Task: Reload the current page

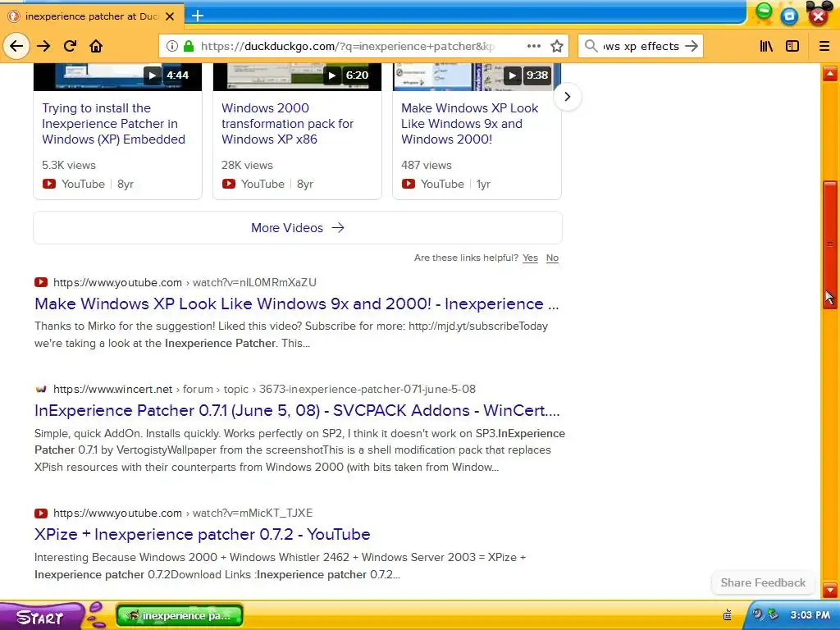Action: [x=70, y=46]
